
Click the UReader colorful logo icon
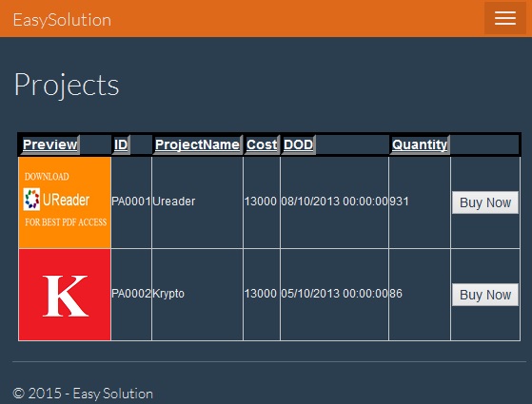click(32, 200)
